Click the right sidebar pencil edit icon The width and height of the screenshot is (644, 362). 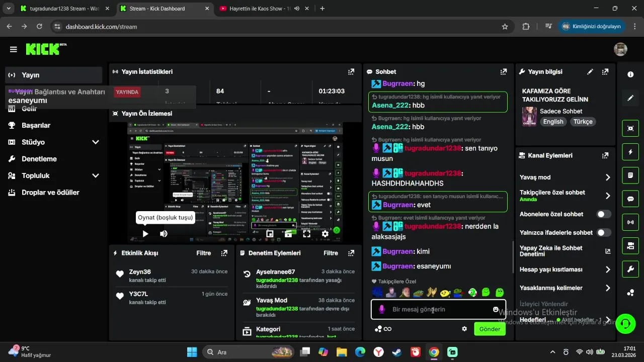630,98
